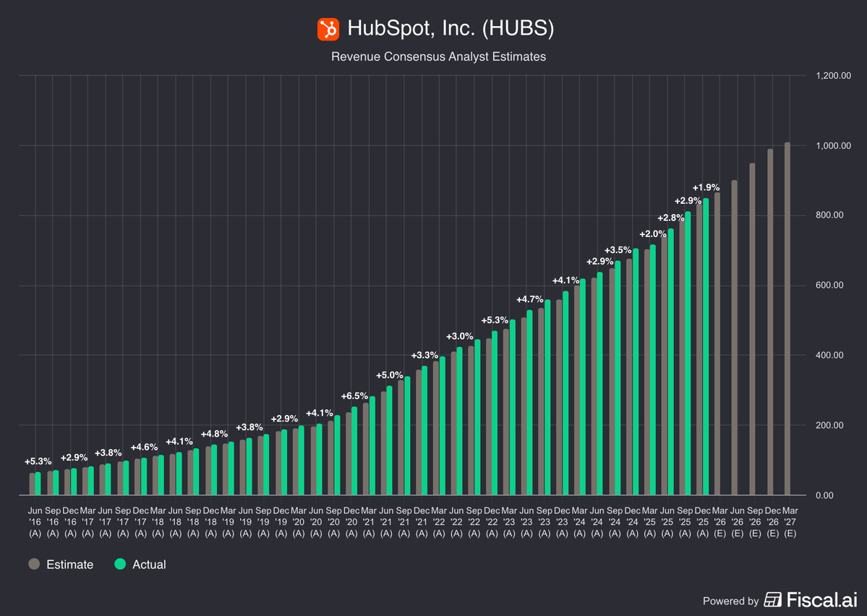Select the Sep '26 (E) estimate bar
867x616 pixels.
tap(753, 329)
